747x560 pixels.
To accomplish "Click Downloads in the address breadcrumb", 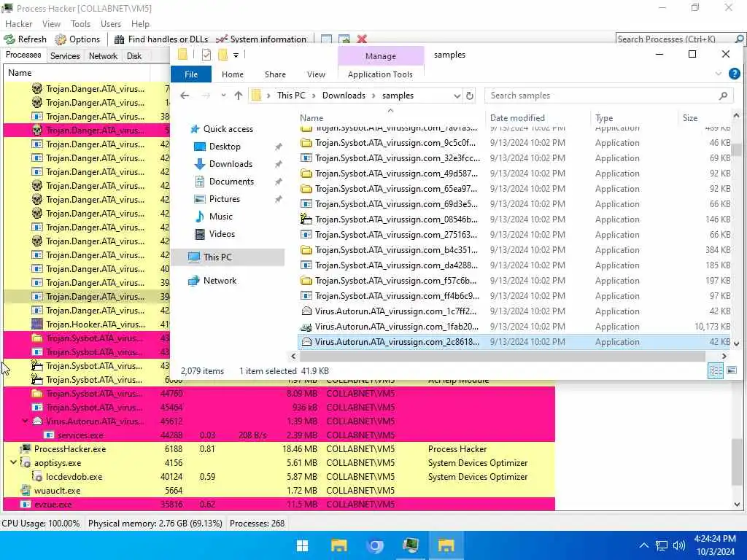I will pyautogui.click(x=344, y=96).
